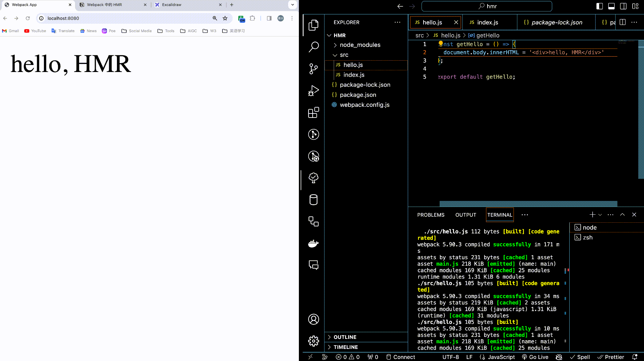The width and height of the screenshot is (644, 361).
Task: Click Prettier in the status bar
Action: [x=611, y=357]
